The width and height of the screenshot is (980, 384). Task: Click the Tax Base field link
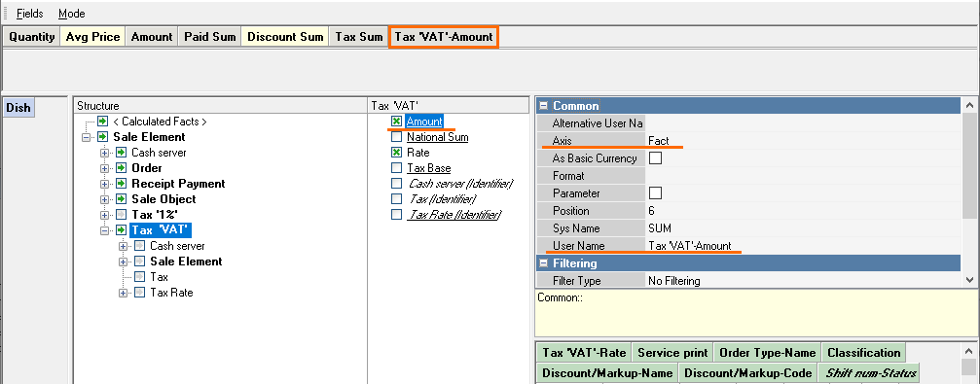click(x=429, y=168)
